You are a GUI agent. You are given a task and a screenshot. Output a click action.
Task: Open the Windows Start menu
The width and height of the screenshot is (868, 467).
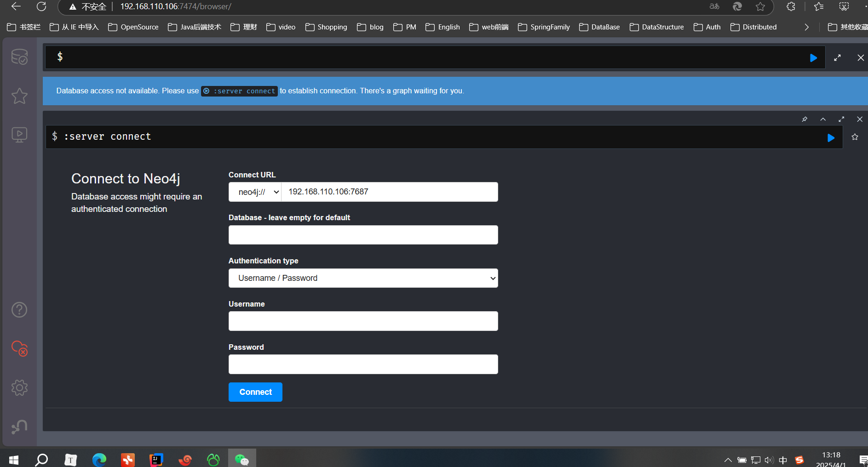(14, 459)
